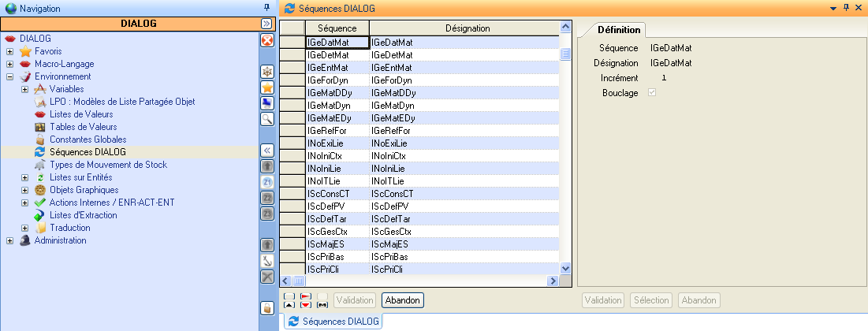Click Abandon button in definition panel
Viewport: 868px width, 331px height.
pyautogui.click(x=699, y=300)
